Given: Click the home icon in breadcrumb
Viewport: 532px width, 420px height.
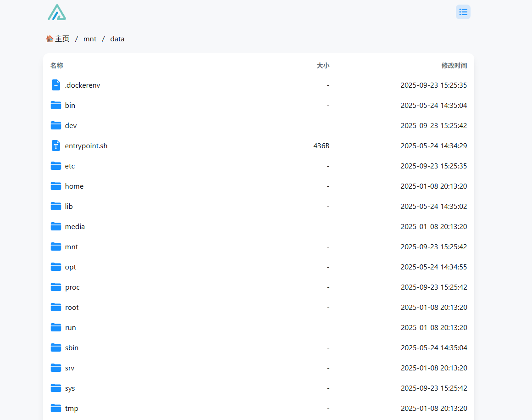Looking at the screenshot, I should [50, 39].
